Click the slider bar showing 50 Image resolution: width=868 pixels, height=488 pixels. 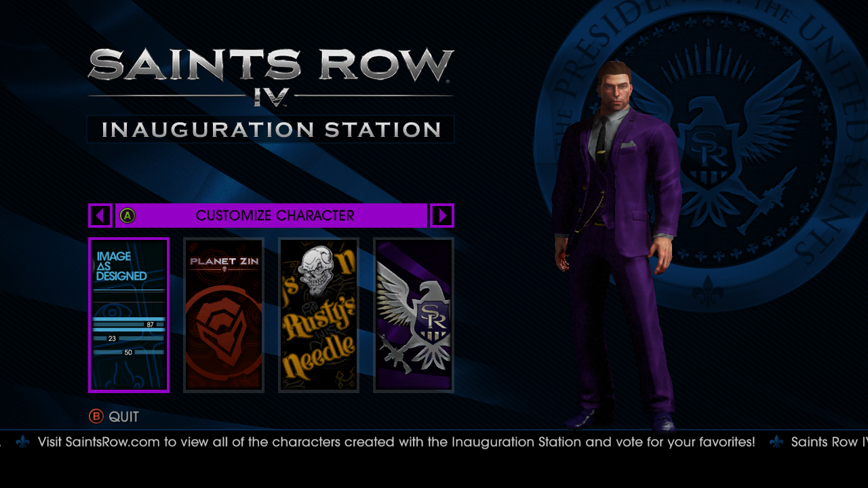click(x=129, y=352)
